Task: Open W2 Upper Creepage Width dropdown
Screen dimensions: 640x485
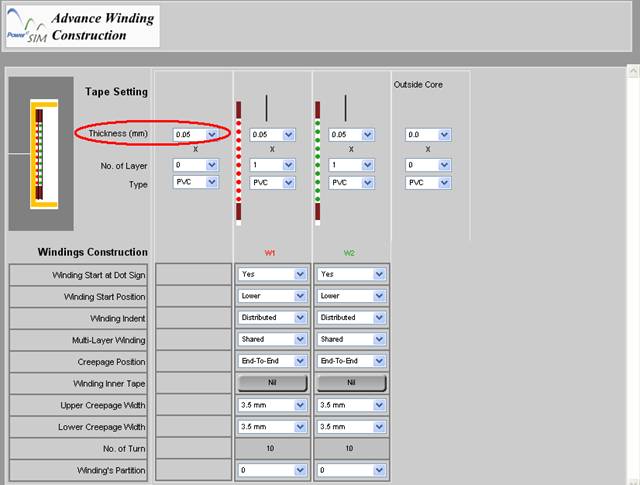Action: click(x=351, y=405)
